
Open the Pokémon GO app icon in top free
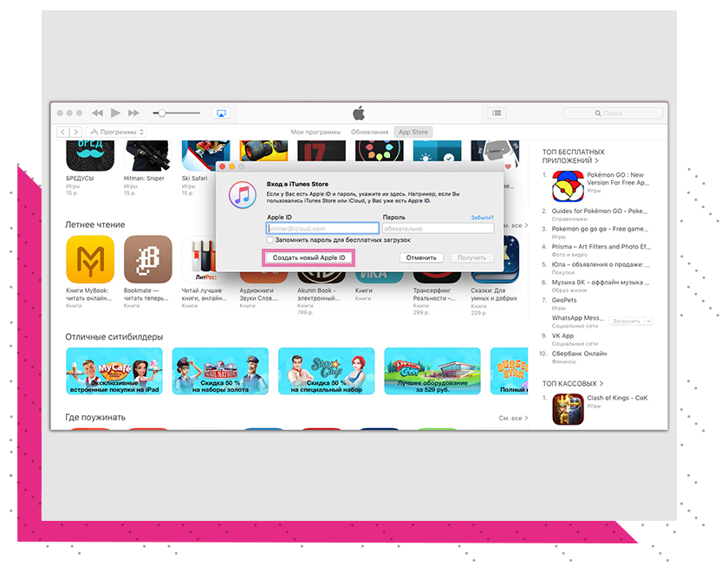pyautogui.click(x=568, y=186)
